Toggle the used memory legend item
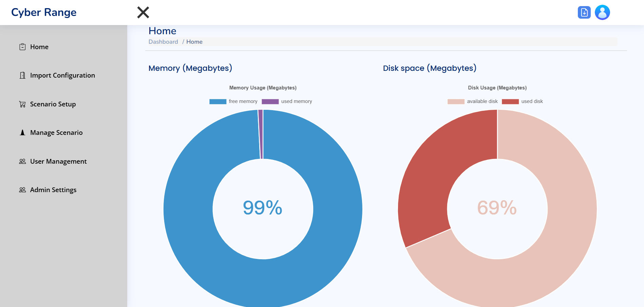This screenshot has height=307, width=644. (287, 101)
